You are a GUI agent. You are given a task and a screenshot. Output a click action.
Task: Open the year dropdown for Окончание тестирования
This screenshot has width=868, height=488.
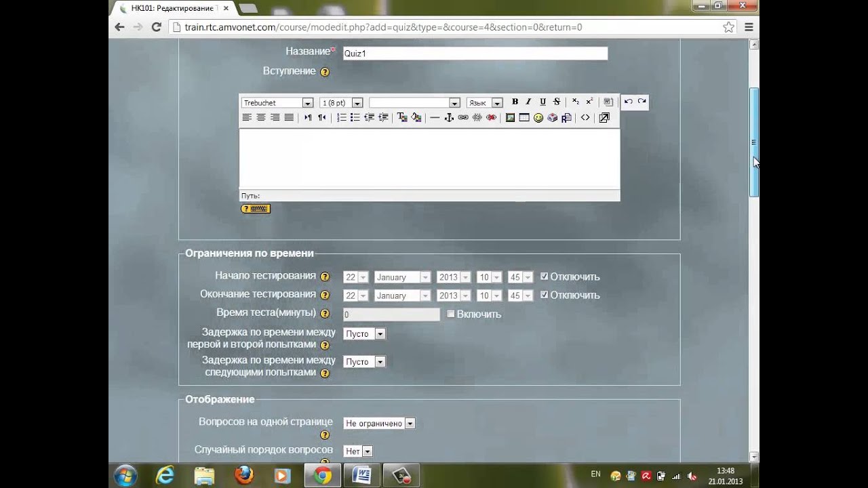(454, 296)
